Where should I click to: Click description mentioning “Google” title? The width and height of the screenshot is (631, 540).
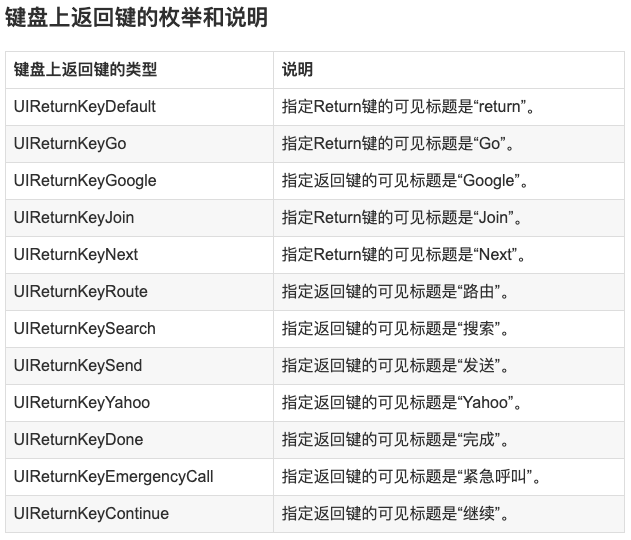click(x=449, y=181)
